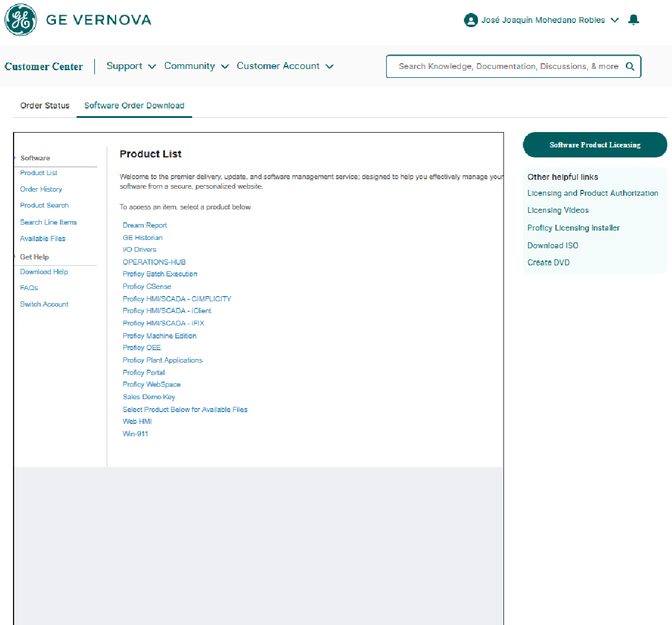Select Proficy HMI/SCADA - iClient

coord(167,311)
